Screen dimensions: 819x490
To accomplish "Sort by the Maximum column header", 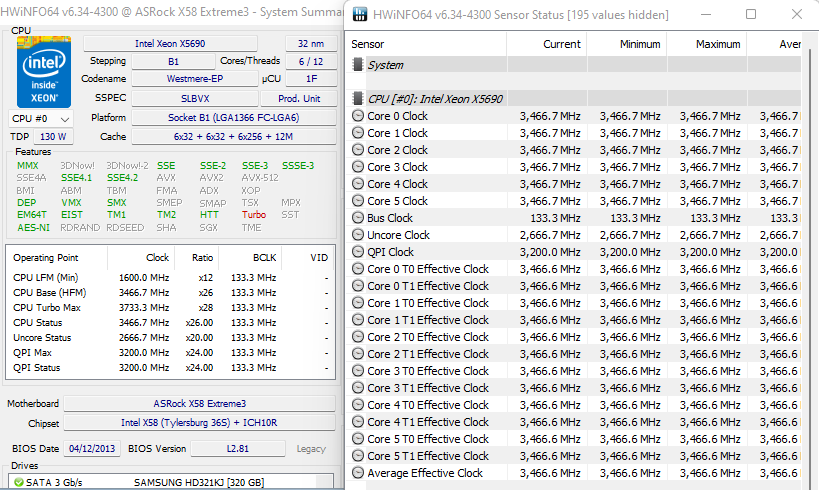I will [707, 44].
